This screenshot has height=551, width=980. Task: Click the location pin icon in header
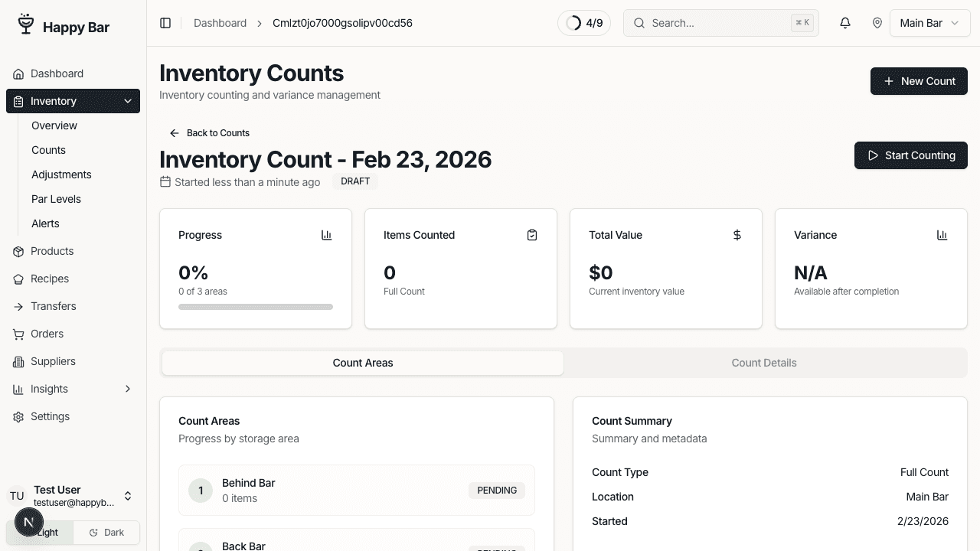coord(877,23)
